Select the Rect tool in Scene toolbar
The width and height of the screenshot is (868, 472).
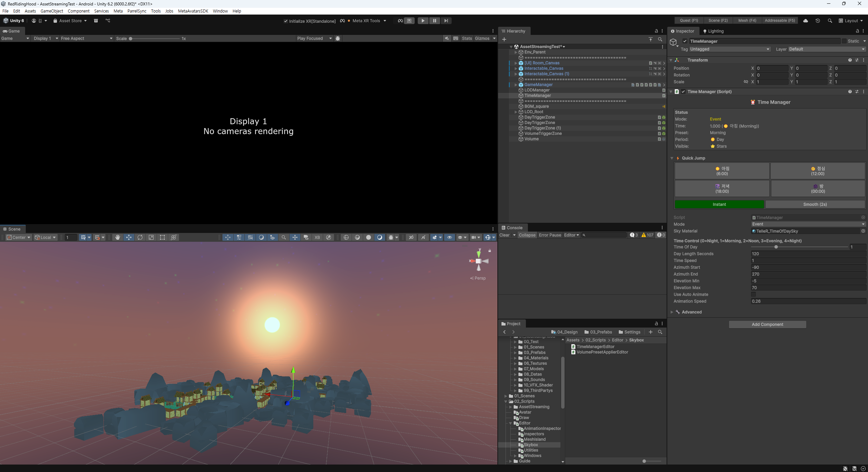click(x=162, y=237)
